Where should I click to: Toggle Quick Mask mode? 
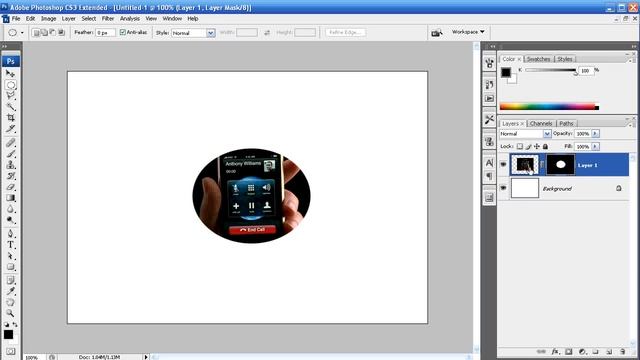point(11,351)
